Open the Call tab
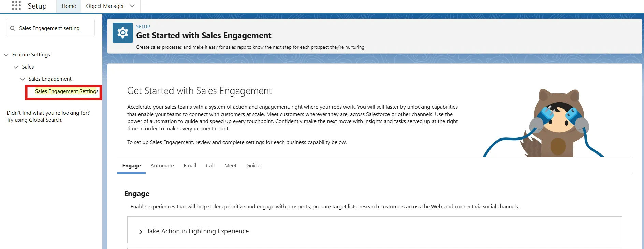Viewport: 644px width, 249px height. 210,166
